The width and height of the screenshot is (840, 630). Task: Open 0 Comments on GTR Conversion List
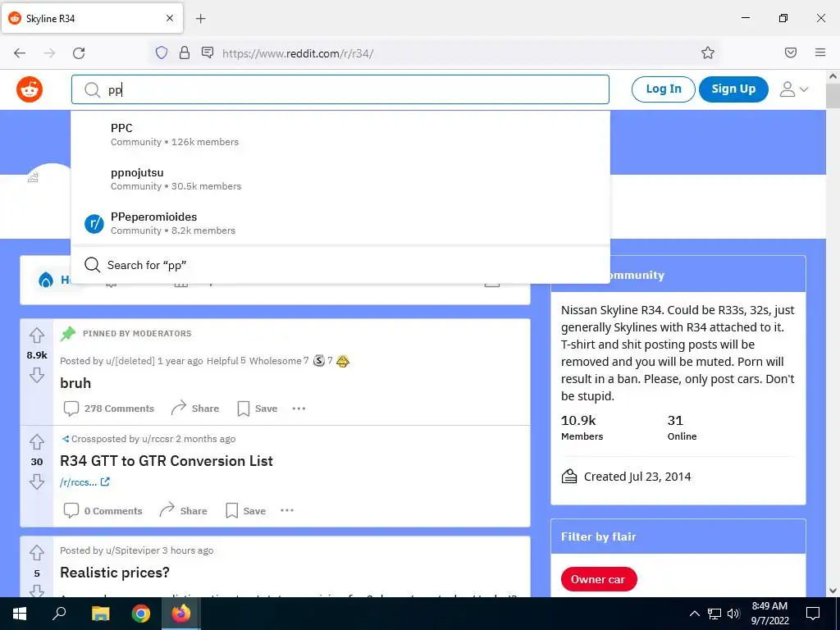(103, 511)
